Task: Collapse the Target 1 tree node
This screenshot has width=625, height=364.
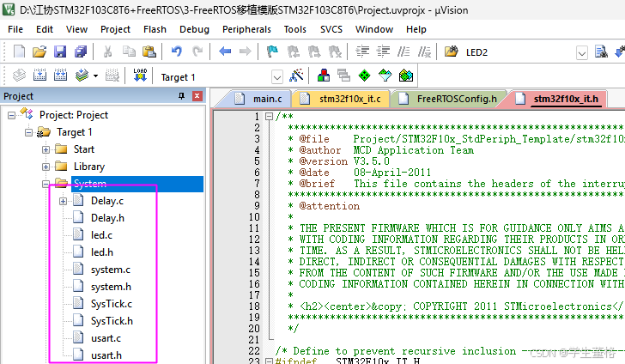Action: pyautogui.click(x=28, y=133)
